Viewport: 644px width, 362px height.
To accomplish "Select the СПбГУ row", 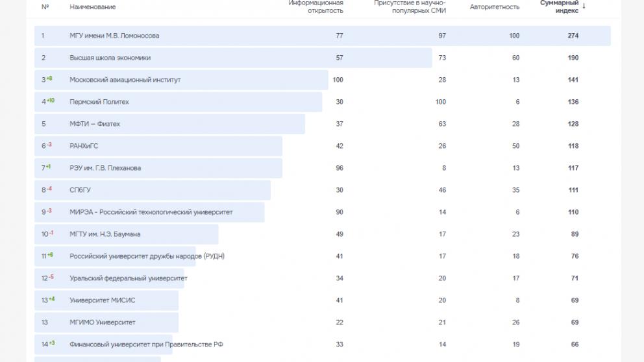I will point(80,190).
